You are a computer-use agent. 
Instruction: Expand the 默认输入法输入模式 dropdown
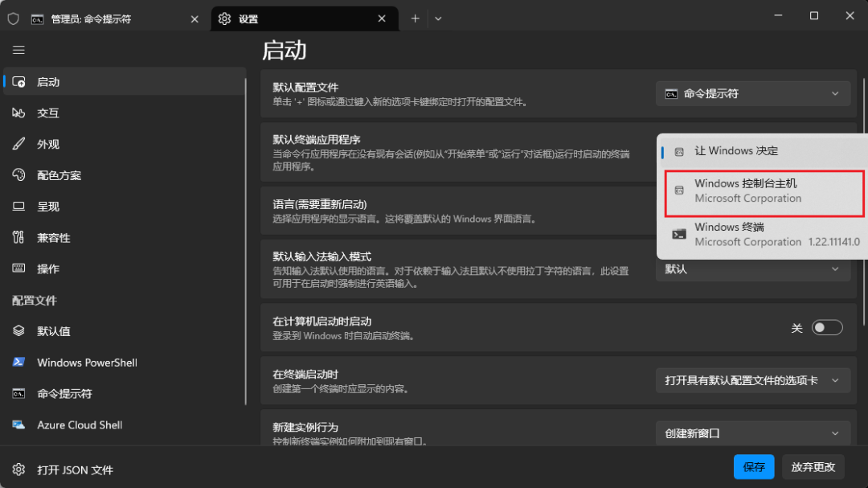[x=752, y=269]
